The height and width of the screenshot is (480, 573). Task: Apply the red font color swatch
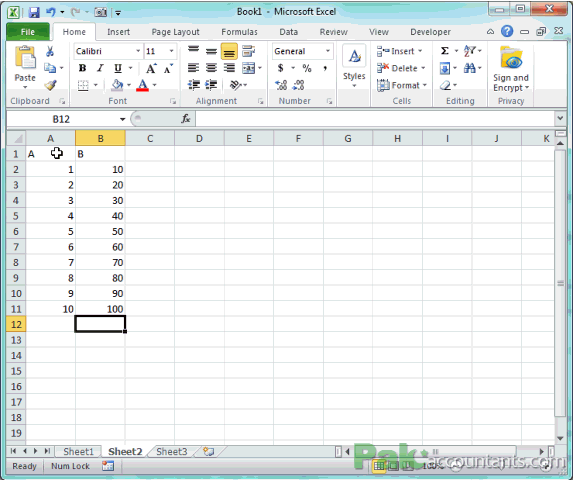[143, 85]
